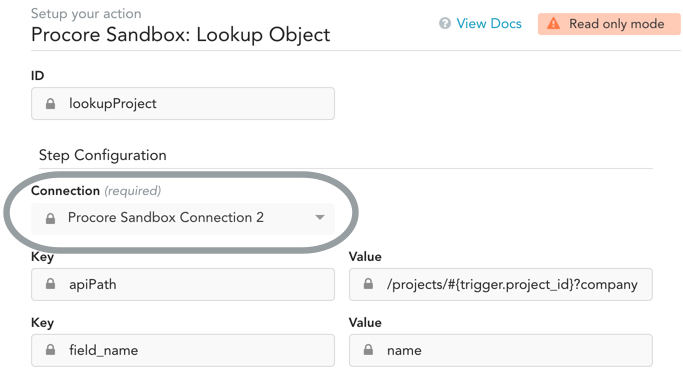Click the lock icon in ID field
The height and width of the screenshot is (377, 683).
pyautogui.click(x=51, y=104)
